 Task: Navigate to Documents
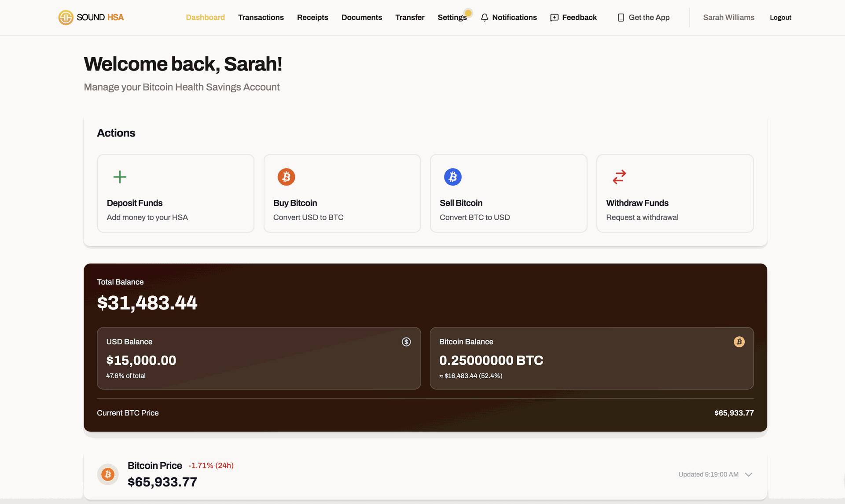point(362,17)
